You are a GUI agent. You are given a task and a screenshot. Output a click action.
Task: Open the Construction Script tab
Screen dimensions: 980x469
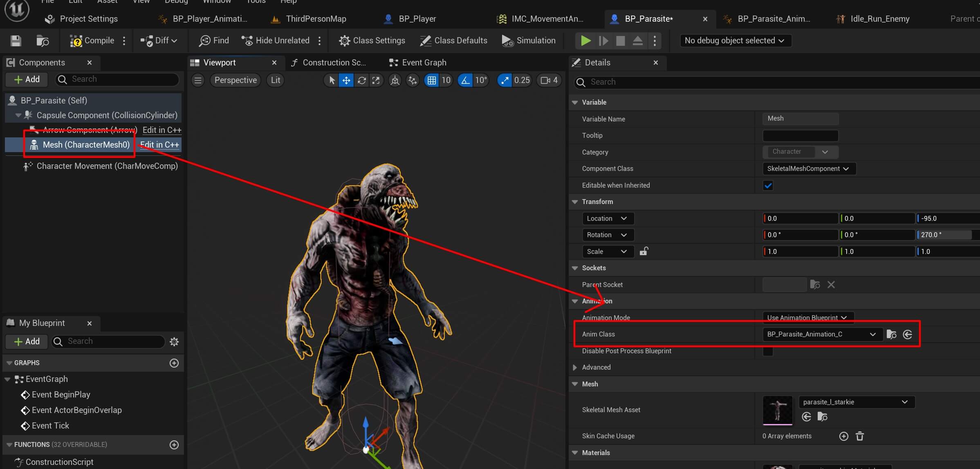tap(328, 63)
